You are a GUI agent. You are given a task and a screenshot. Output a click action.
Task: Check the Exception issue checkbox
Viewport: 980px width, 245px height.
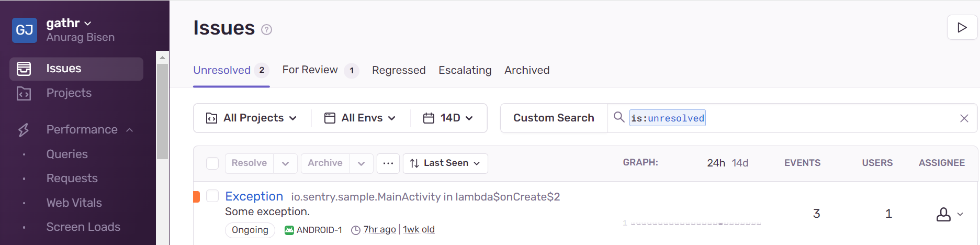212,196
